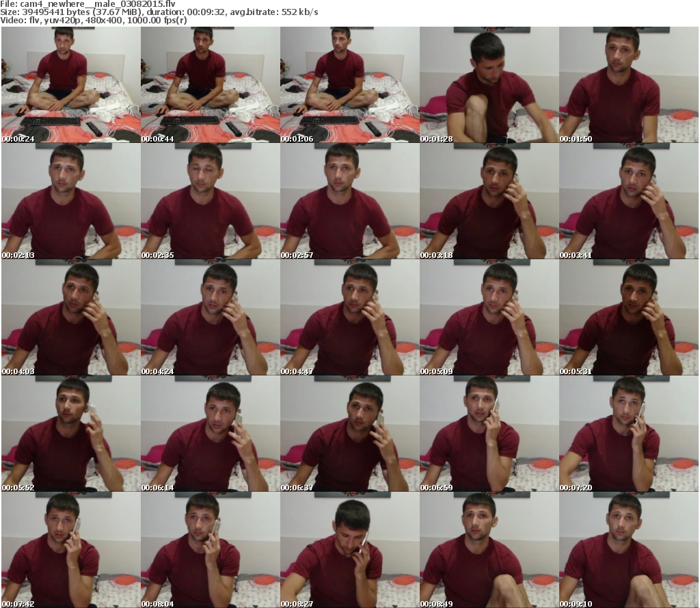Select the thumbnail stamped 00:07:42

[x=71, y=549]
